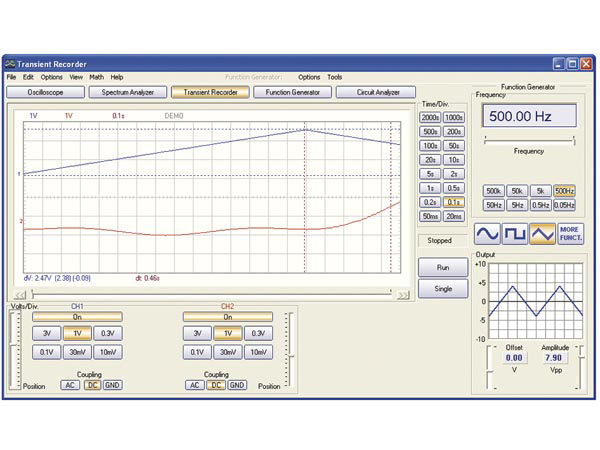Open Function Generator Options menu
600x450 pixels.
[309, 77]
